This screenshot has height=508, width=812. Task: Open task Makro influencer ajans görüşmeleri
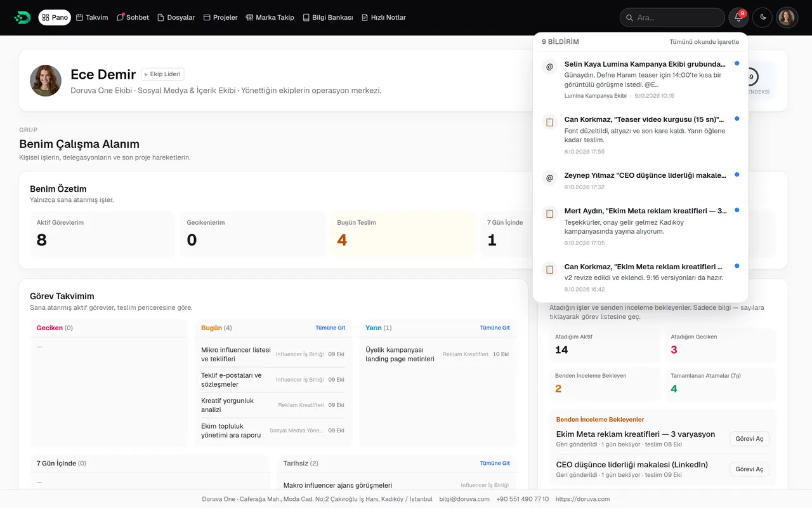point(396,485)
